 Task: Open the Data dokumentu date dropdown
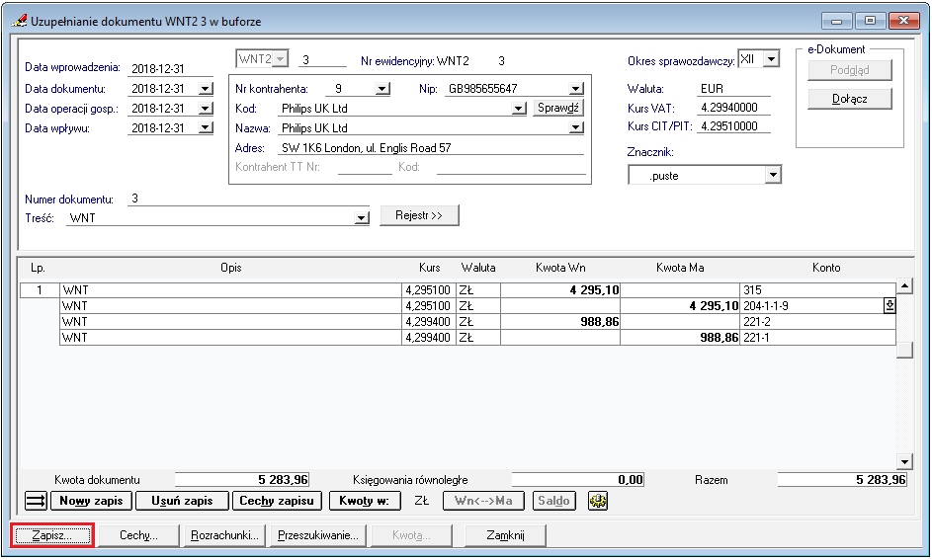[x=206, y=89]
